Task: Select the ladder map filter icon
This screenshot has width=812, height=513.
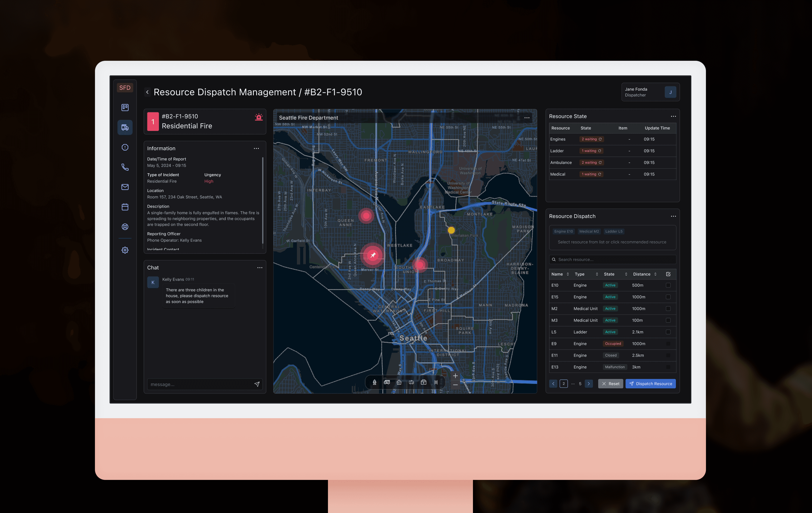Action: 436,382
